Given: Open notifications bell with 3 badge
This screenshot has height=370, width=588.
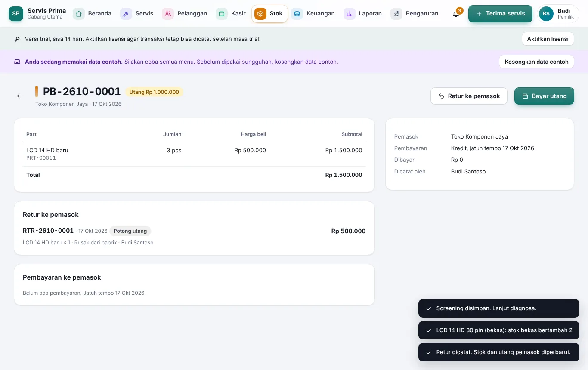Looking at the screenshot, I should [456, 14].
